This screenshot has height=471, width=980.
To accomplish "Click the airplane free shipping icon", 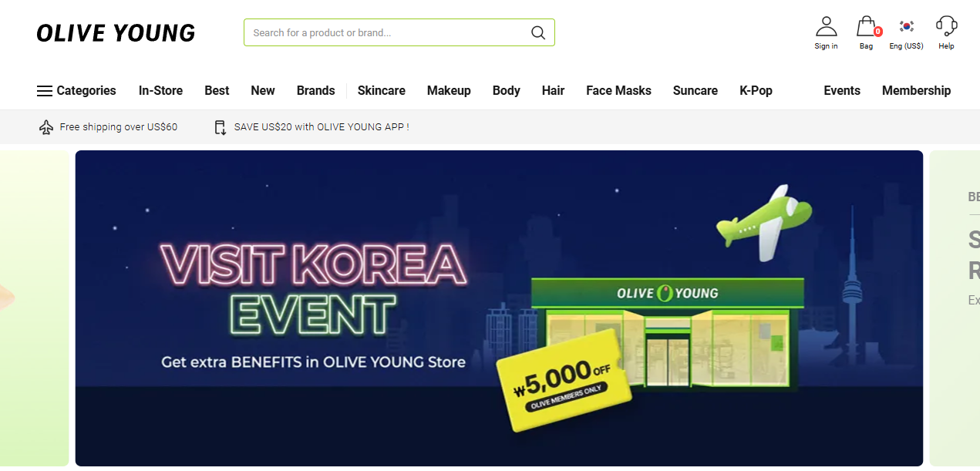I will coord(46,127).
